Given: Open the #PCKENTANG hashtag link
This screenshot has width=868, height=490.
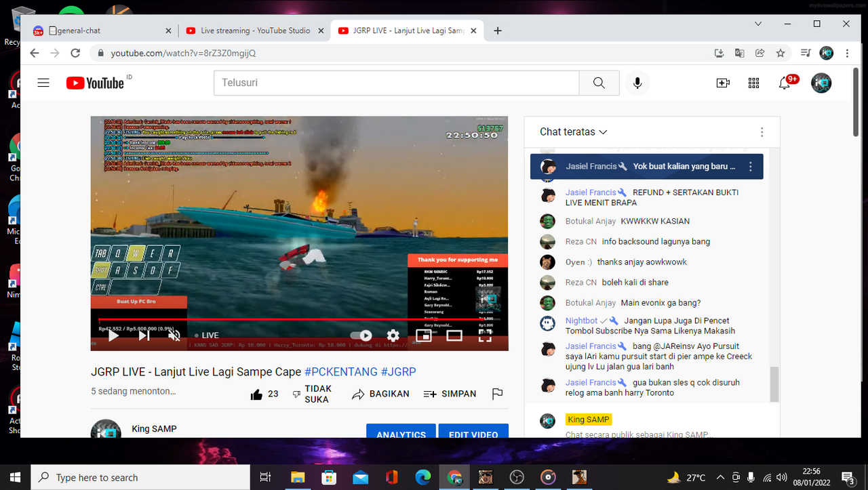Looking at the screenshot, I should 341,371.
